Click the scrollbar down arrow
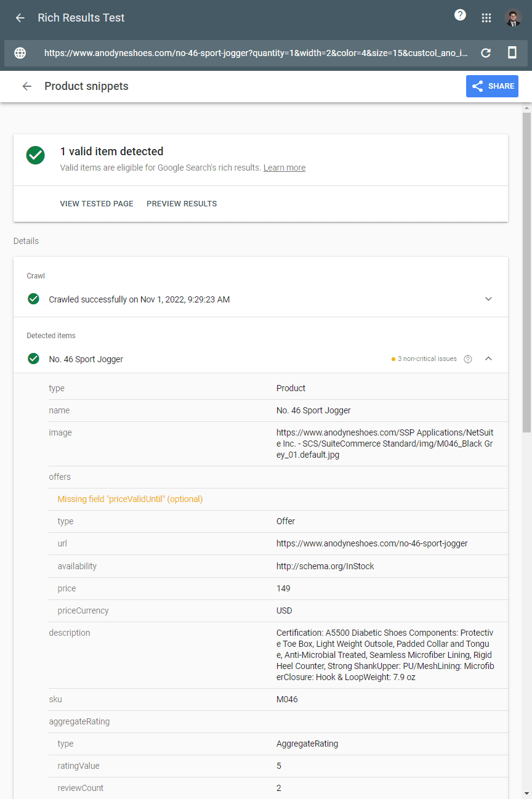 [526, 793]
